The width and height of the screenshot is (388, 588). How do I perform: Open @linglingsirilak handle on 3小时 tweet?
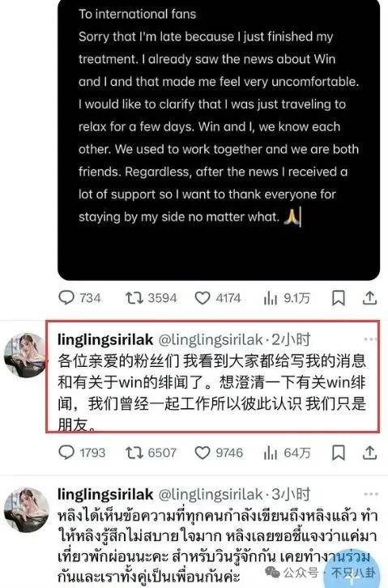click(x=211, y=495)
